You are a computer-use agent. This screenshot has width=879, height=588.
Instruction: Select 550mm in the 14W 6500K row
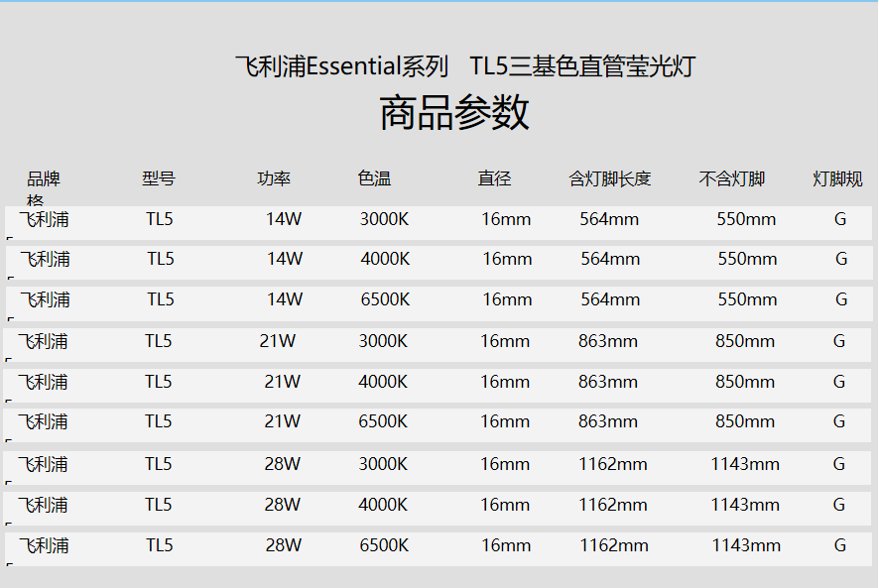tap(748, 299)
